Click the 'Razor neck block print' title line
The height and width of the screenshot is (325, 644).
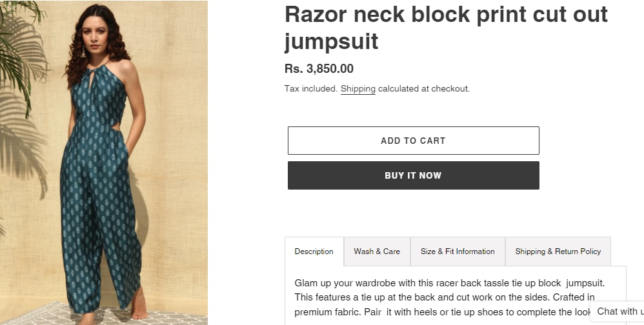coord(446,15)
